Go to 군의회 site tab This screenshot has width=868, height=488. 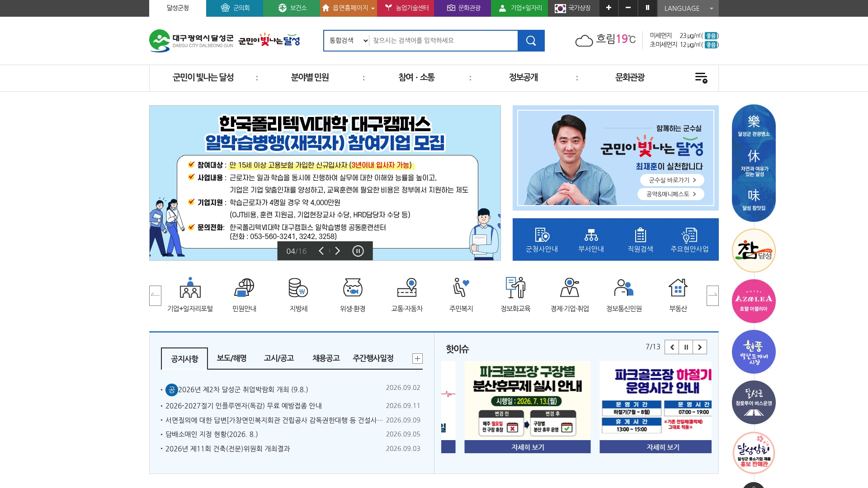(x=235, y=8)
